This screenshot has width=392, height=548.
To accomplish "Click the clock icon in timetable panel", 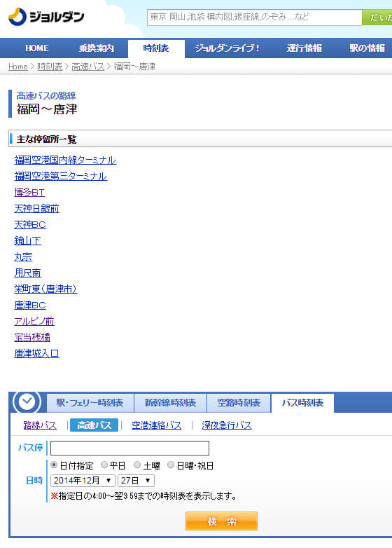I will [x=27, y=402].
